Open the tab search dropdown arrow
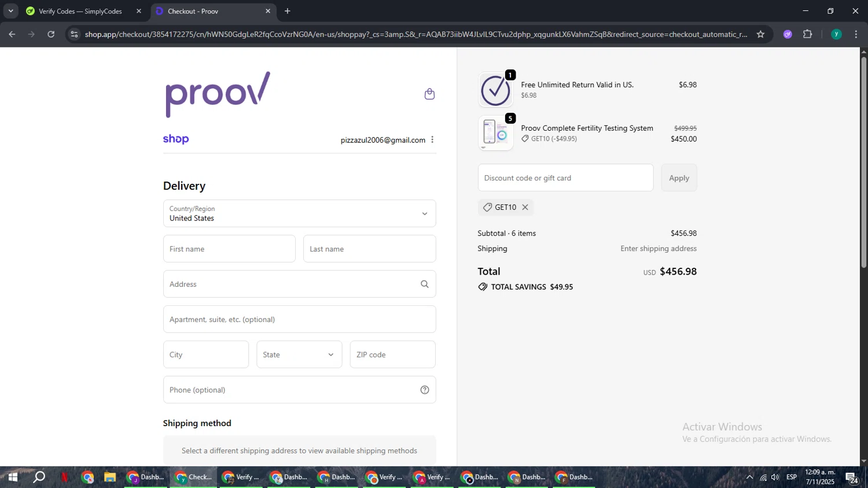 (x=10, y=11)
